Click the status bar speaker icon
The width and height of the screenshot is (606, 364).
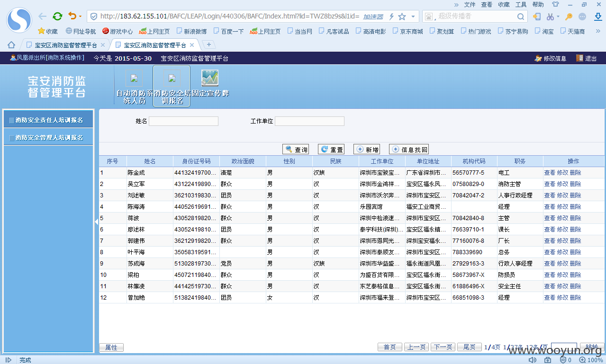(533, 360)
